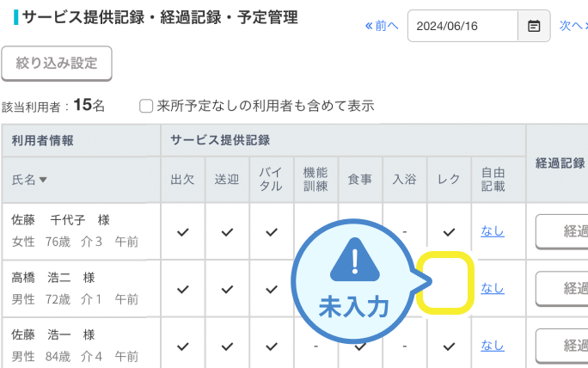
Task: Click the date field showing 2024/06/16
Action: pyautogui.click(x=462, y=26)
